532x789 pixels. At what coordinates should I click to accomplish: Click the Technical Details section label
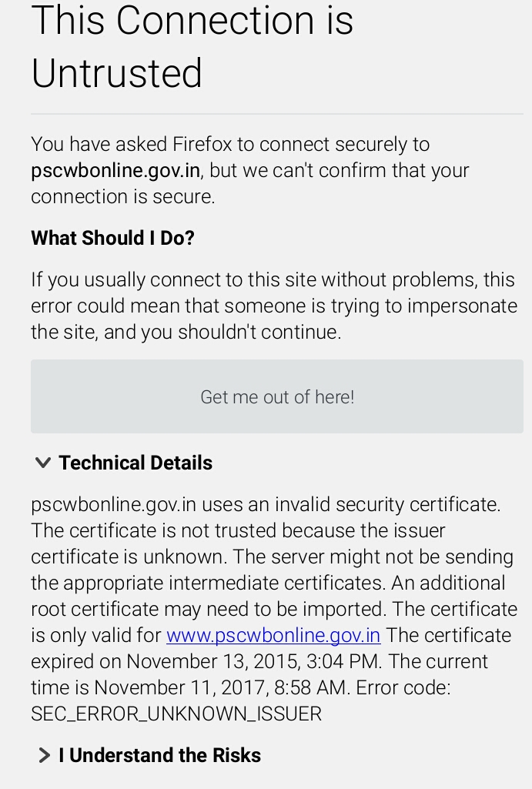(x=136, y=463)
